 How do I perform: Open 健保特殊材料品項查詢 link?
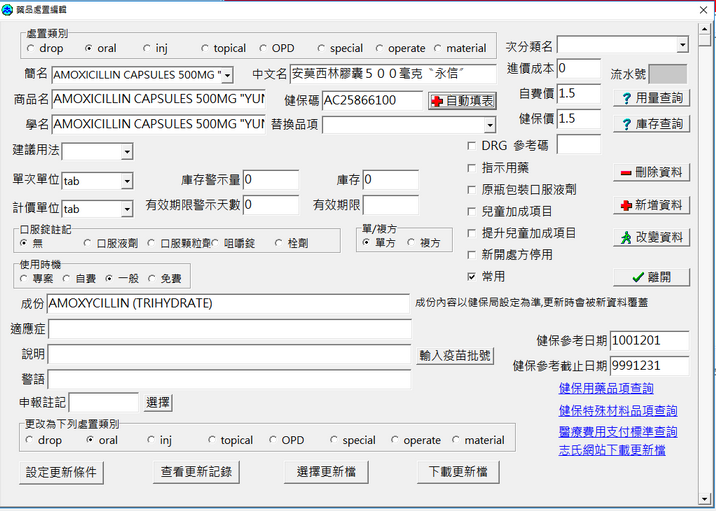point(618,410)
